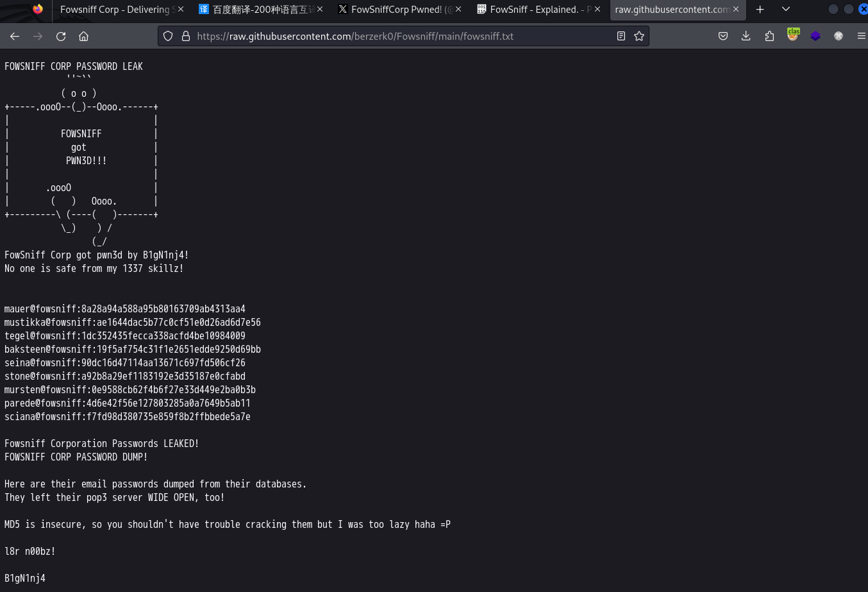Click the 'l8r n00bz!' line
Screen dimensions: 868x592
coord(30,552)
